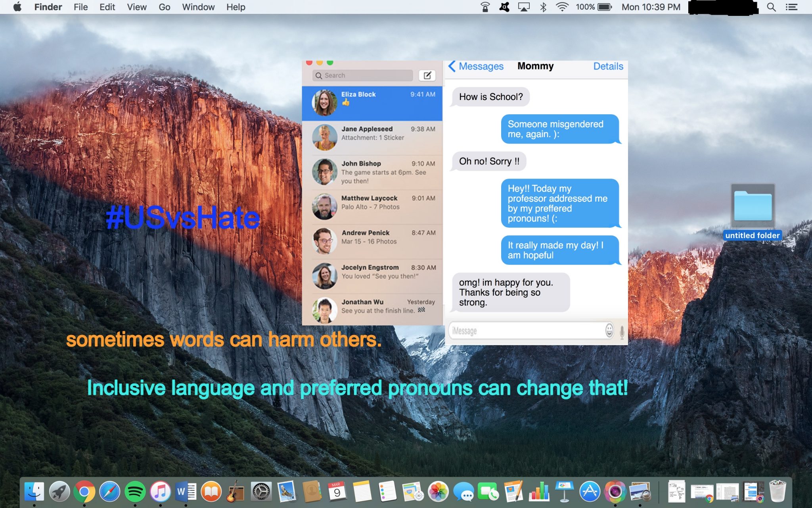Open Reminders list icon in Dock
The image size is (812, 508).
(x=387, y=491)
